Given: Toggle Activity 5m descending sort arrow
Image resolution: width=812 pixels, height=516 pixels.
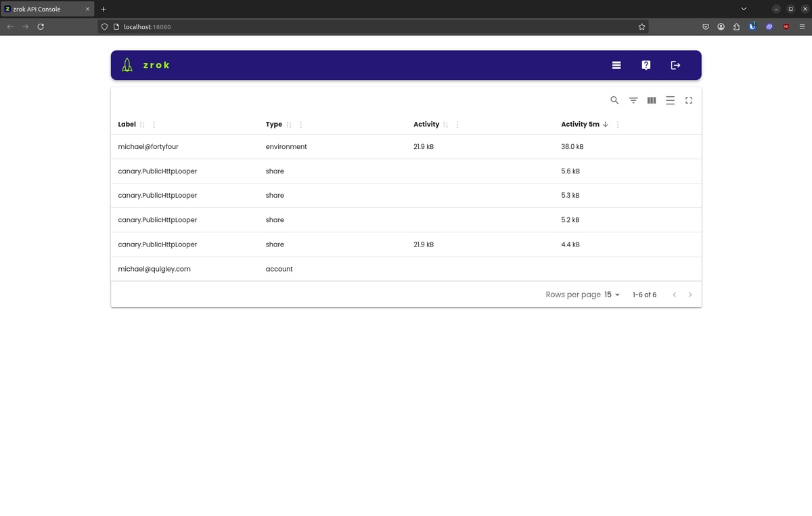Looking at the screenshot, I should tap(606, 125).
